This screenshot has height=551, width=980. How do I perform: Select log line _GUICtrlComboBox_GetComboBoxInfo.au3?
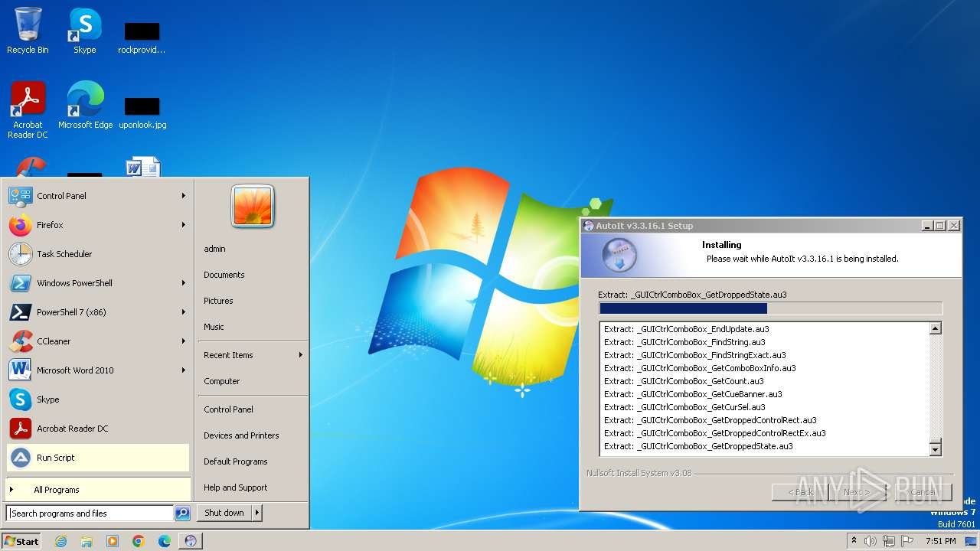pos(700,368)
